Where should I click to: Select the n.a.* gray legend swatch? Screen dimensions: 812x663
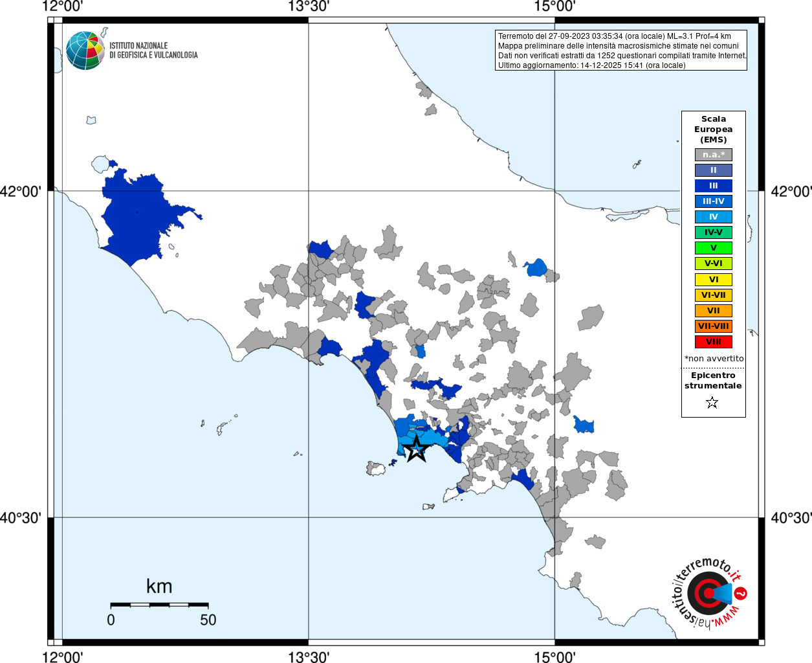coord(714,155)
